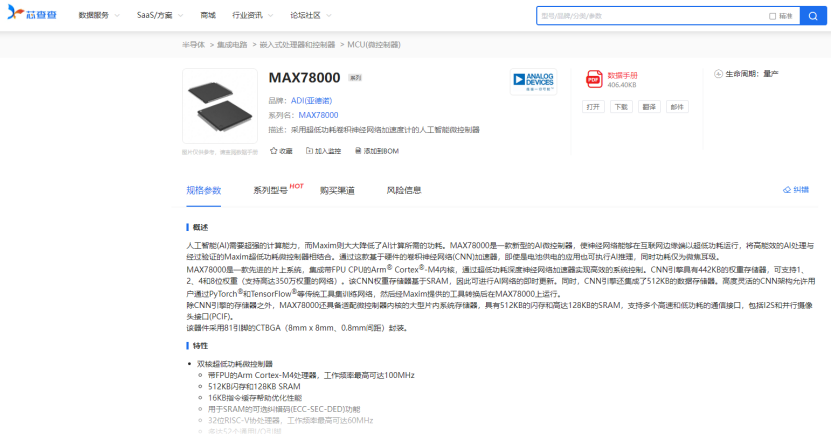Click the 芯查查 site logo
The height and width of the screenshot is (435, 831).
tap(32, 13)
